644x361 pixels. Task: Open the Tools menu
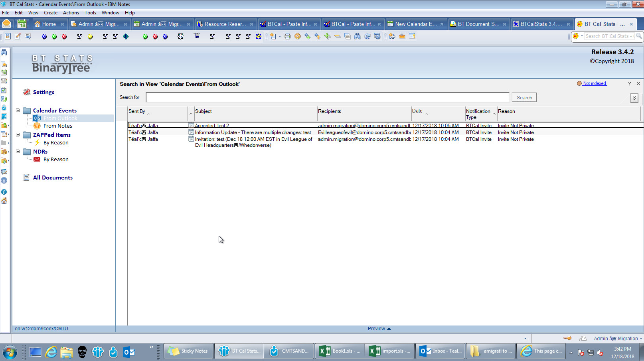pos(90,13)
